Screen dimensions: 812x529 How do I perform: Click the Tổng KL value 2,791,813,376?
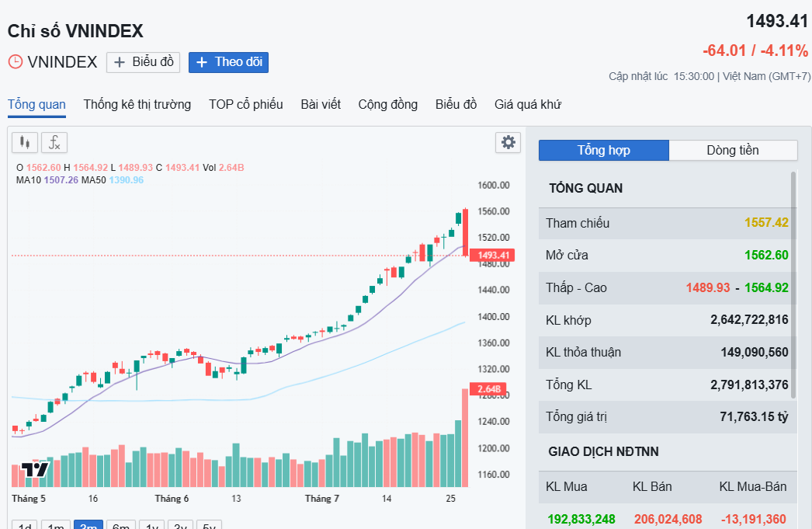(x=749, y=385)
